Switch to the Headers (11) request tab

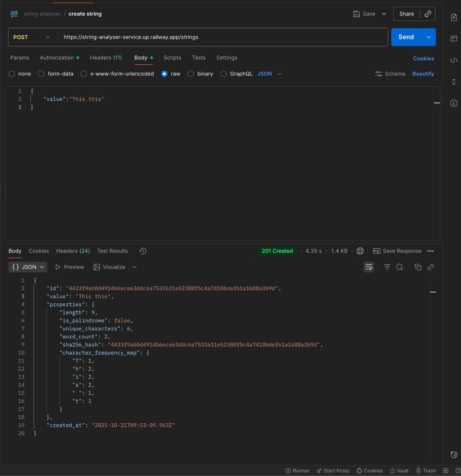pos(105,58)
